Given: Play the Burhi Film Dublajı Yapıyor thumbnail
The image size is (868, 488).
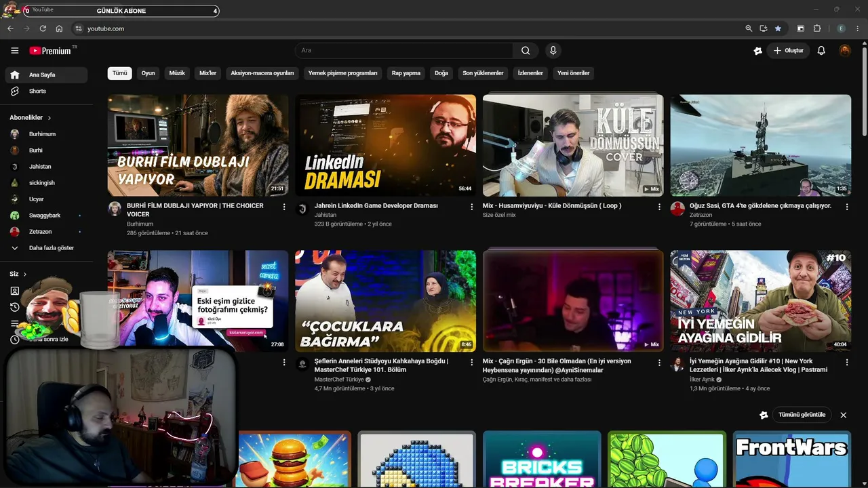Looking at the screenshot, I should [198, 145].
